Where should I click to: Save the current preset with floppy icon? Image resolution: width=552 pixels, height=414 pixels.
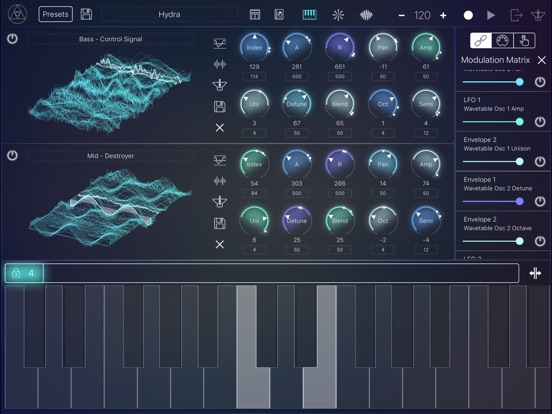click(86, 14)
